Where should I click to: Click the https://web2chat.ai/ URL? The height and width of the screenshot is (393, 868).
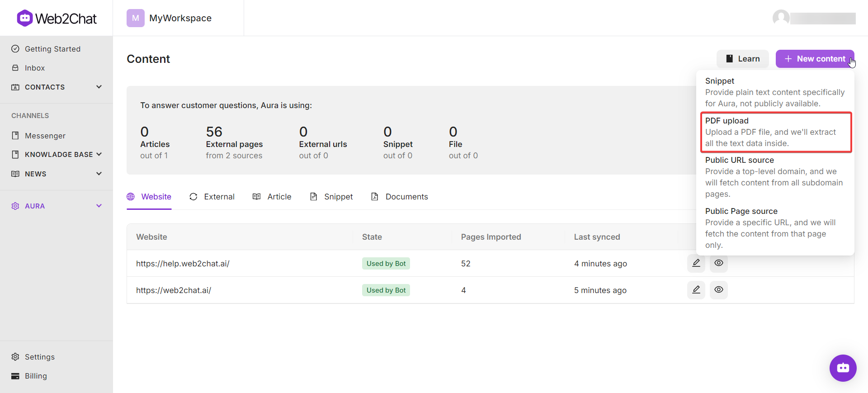coord(174,290)
